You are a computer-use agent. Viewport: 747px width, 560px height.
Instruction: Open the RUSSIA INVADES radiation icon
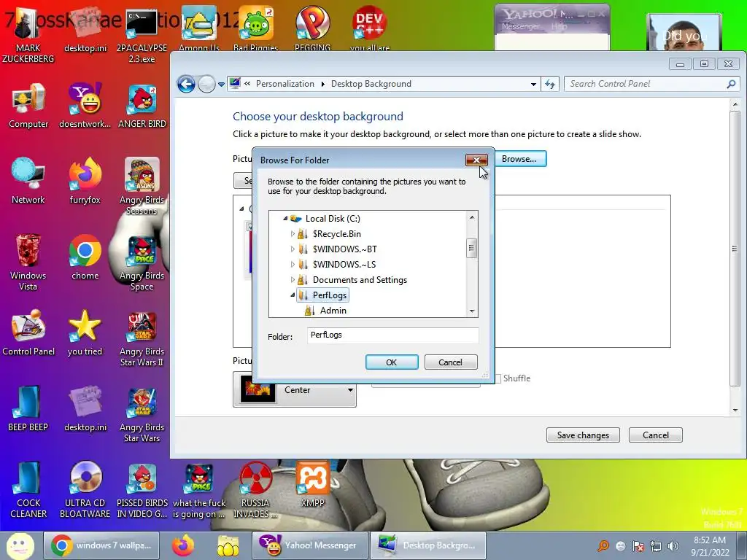pyautogui.click(x=255, y=490)
